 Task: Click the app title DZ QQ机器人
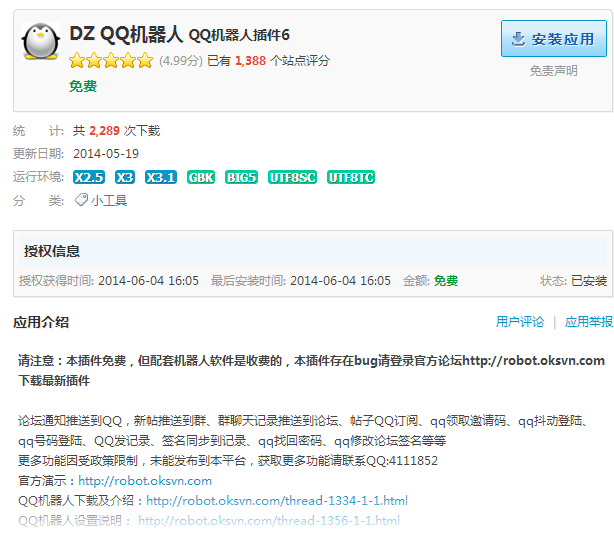(x=126, y=34)
